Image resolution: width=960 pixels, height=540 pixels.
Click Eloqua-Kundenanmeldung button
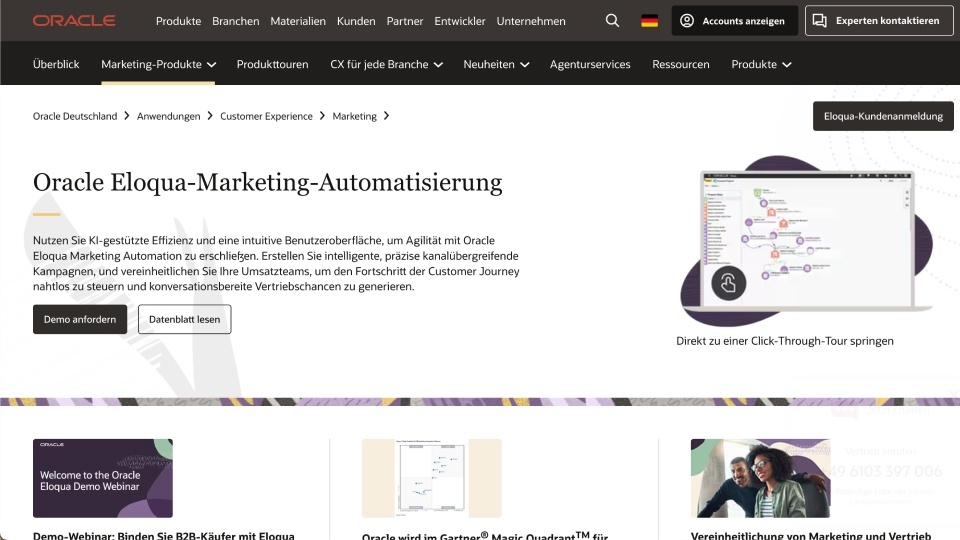[x=883, y=116]
